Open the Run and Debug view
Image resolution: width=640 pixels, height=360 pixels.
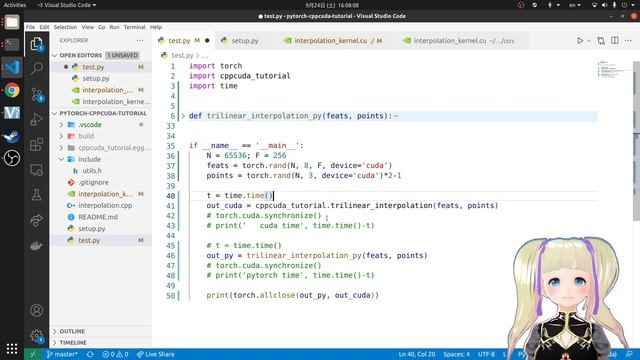pos(36,119)
